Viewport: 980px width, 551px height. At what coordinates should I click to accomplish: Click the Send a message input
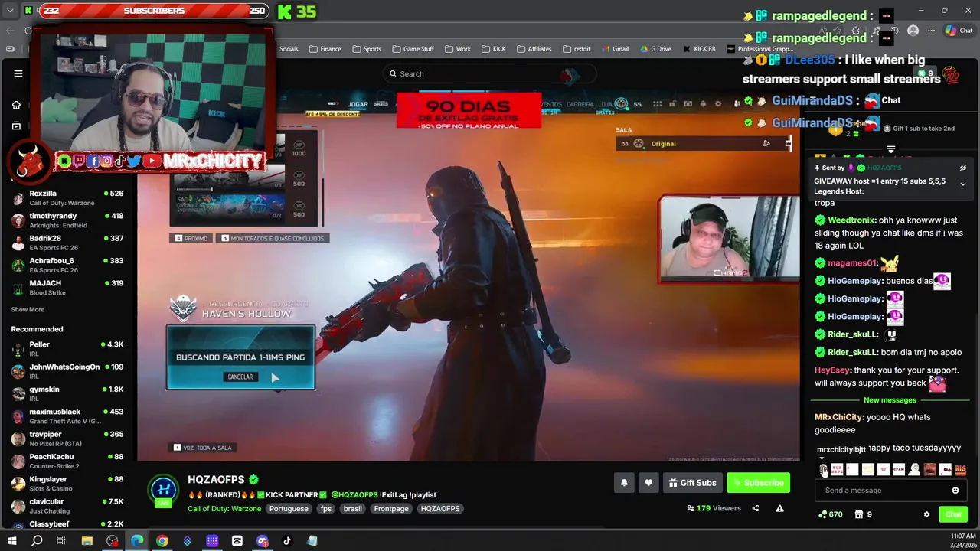(x=880, y=491)
